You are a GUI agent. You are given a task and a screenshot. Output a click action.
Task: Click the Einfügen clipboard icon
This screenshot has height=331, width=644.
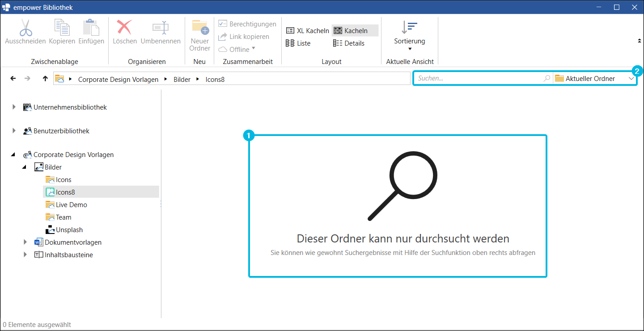91,28
